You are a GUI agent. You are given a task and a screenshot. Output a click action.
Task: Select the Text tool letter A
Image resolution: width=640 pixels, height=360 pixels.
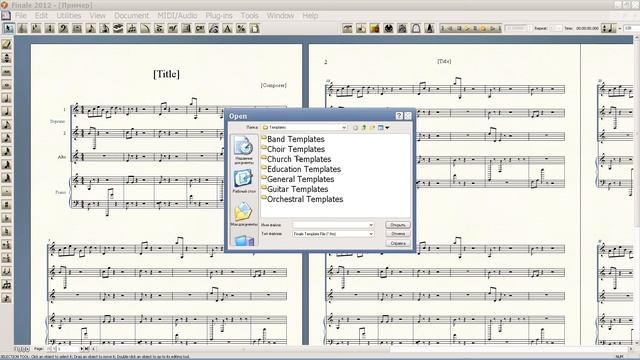click(x=227, y=29)
